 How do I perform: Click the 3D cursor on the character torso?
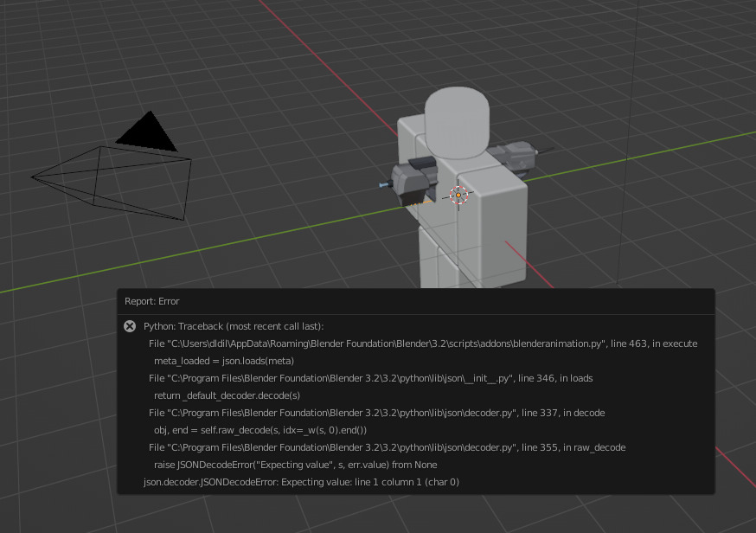458,195
